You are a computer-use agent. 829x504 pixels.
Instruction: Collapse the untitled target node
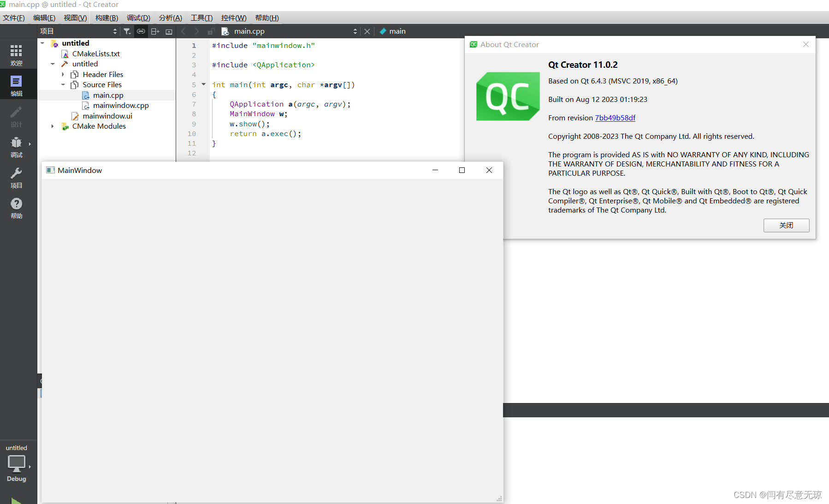click(53, 64)
